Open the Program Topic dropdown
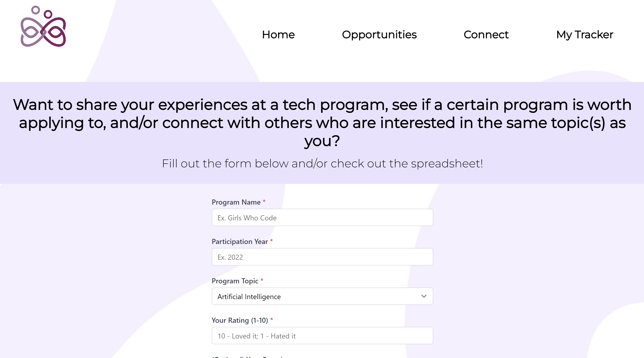Image resolution: width=644 pixels, height=358 pixels. [322, 296]
